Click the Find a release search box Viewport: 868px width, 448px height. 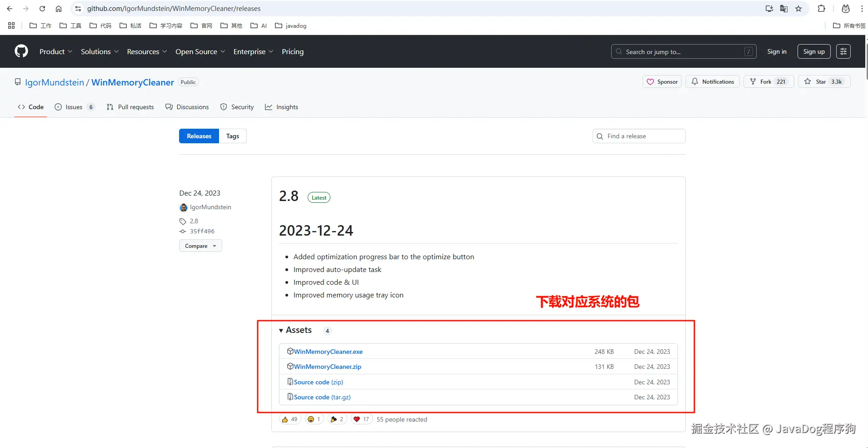[x=639, y=136]
